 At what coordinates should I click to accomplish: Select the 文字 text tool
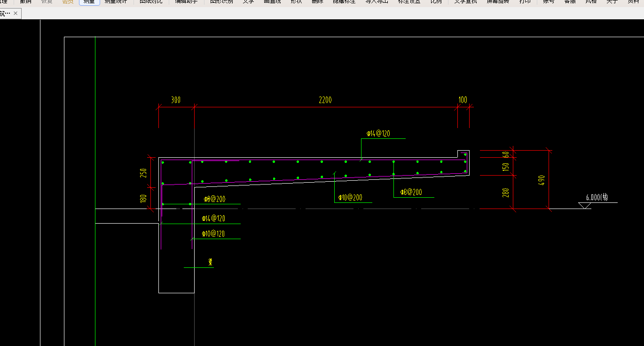pos(249,1)
